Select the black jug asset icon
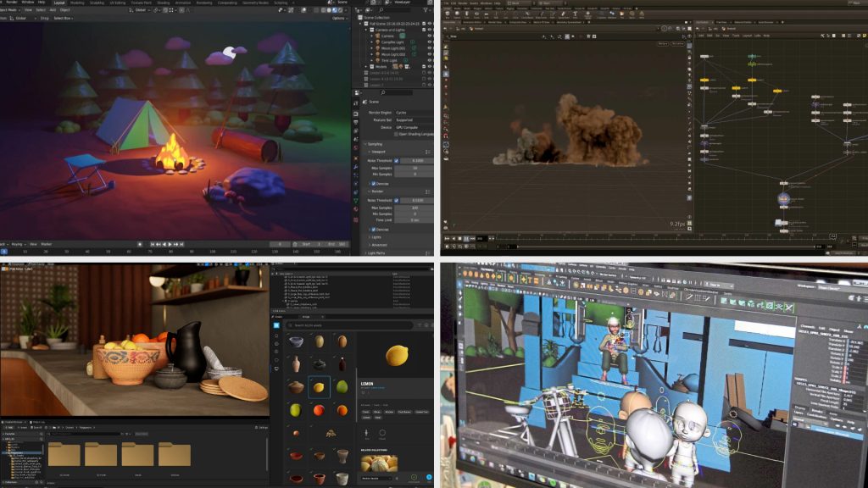This screenshot has width=868, height=488. (341, 364)
